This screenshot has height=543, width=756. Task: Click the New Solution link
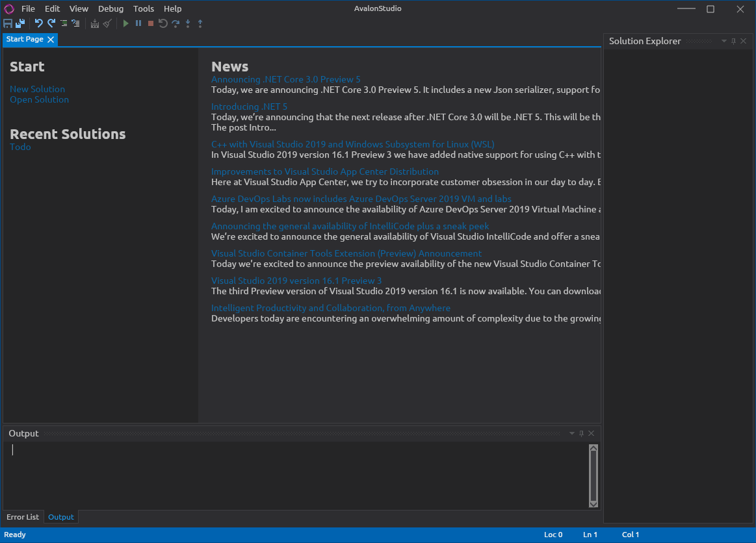[x=37, y=89]
